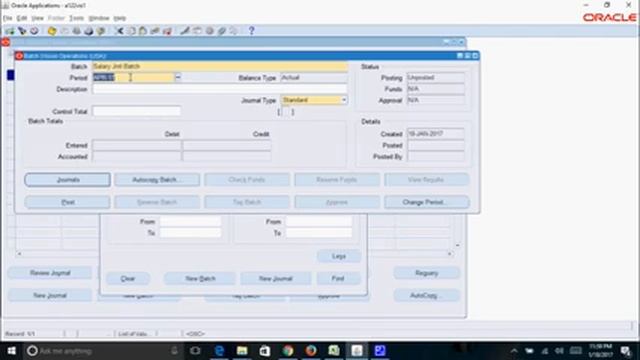Show hidden system tray icons
The width and height of the screenshot is (640, 360).
[514, 351]
